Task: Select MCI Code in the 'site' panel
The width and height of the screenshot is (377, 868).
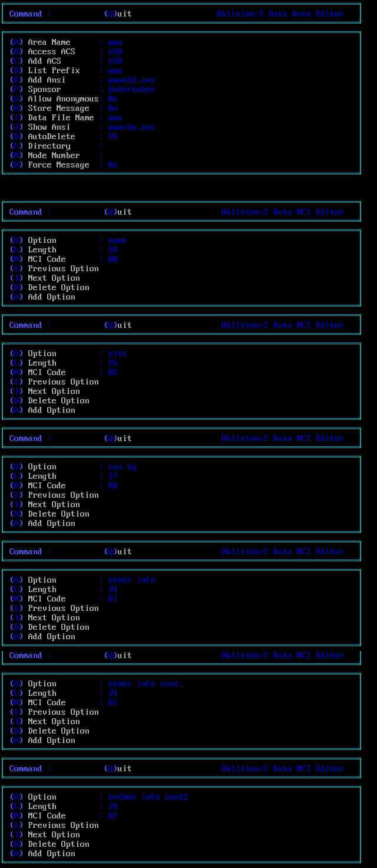Action: click(46, 372)
